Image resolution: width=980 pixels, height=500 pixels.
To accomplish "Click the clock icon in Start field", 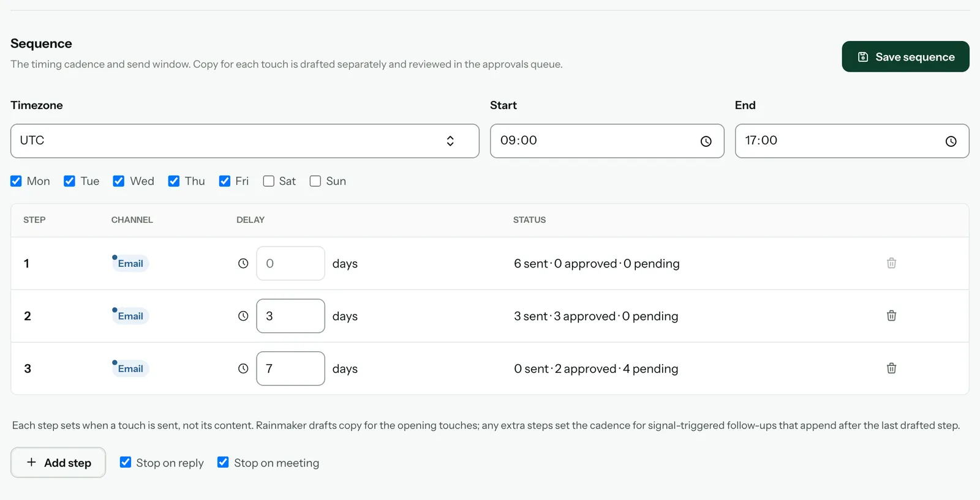I will [x=706, y=141].
